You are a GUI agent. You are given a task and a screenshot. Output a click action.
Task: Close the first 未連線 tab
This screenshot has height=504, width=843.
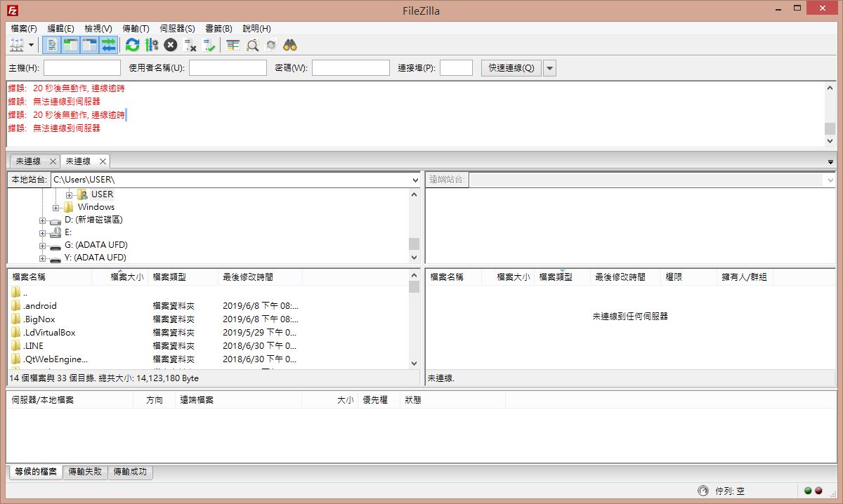pyautogui.click(x=53, y=161)
